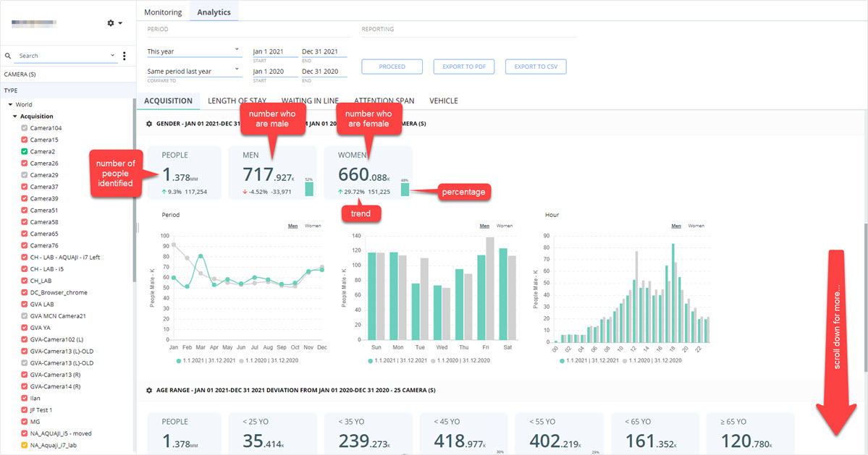The image size is (868, 455).
Task: Click the Gender section gear icon
Action: [149, 124]
